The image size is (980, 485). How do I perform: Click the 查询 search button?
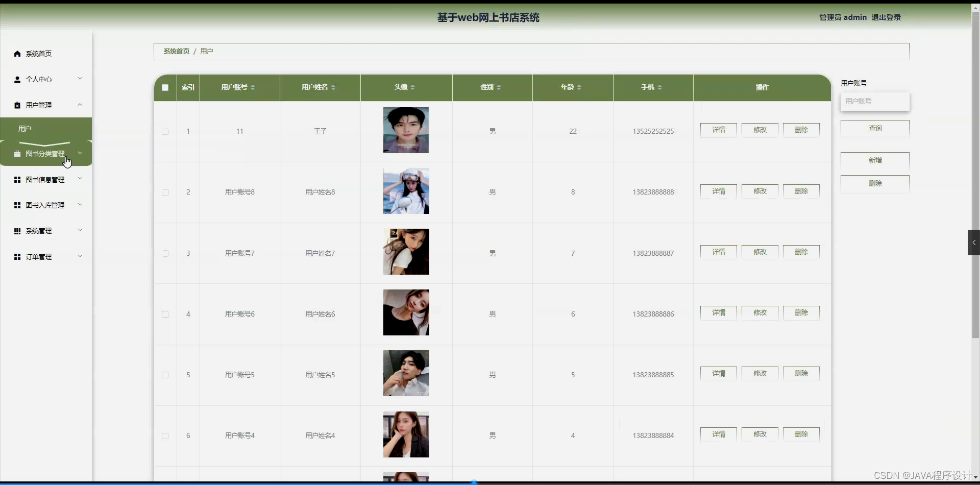point(875,129)
